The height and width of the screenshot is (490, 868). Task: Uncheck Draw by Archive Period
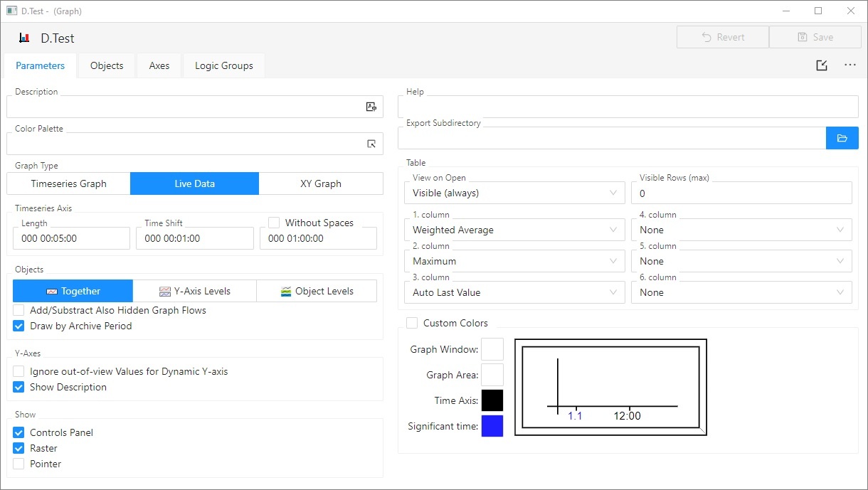18,326
